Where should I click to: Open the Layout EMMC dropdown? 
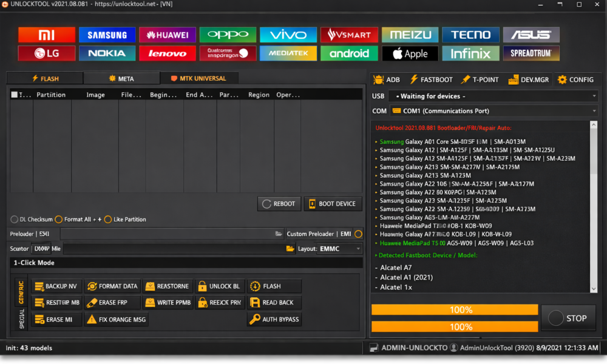pyautogui.click(x=339, y=249)
